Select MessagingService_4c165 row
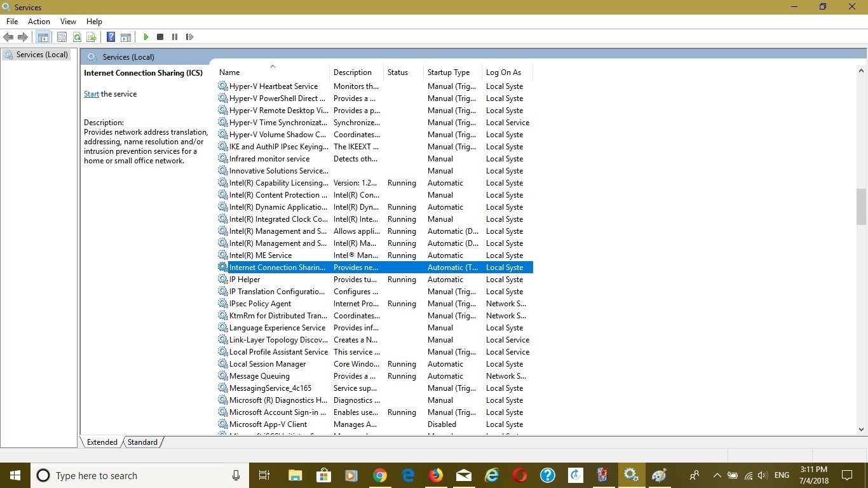 pyautogui.click(x=375, y=388)
